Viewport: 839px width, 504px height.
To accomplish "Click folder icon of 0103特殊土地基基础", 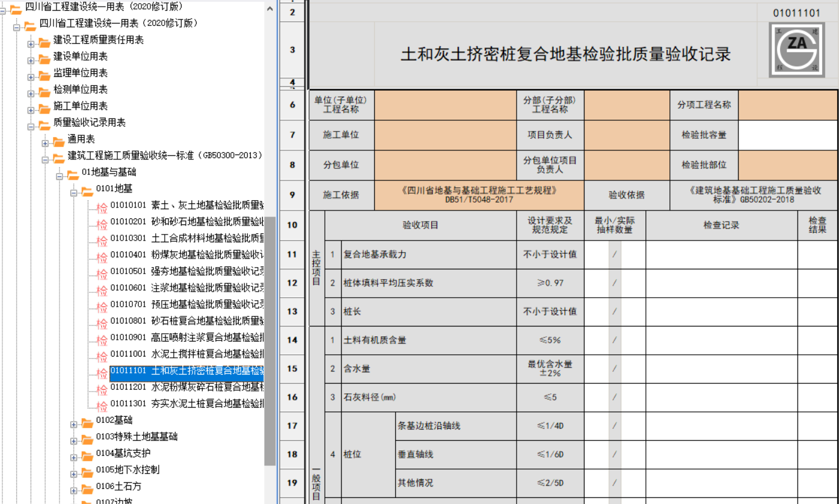I will pyautogui.click(x=87, y=439).
